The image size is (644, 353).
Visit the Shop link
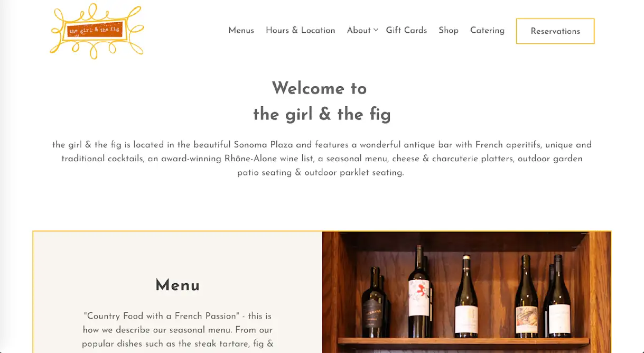(449, 31)
